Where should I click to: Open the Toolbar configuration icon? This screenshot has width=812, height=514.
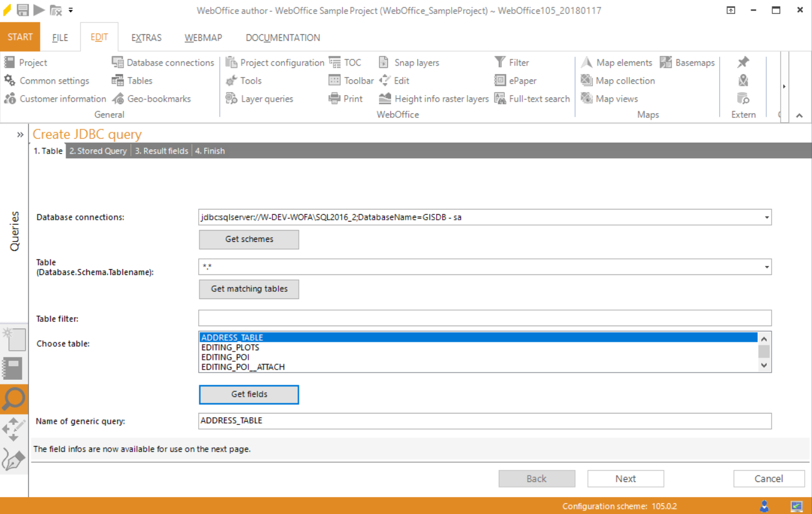[x=334, y=80]
